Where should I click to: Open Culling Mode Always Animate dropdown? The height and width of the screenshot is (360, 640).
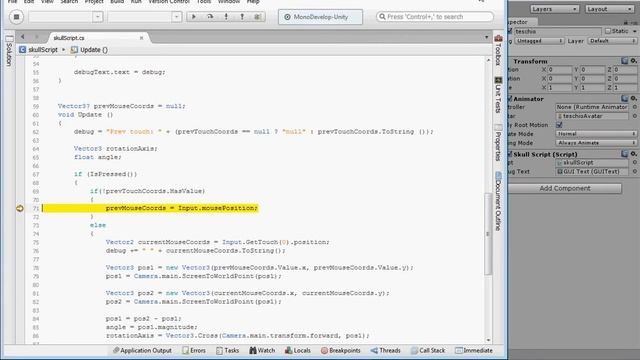click(596, 143)
